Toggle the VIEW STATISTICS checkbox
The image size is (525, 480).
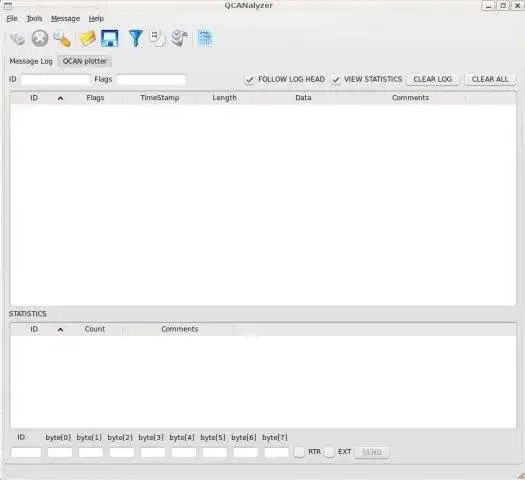coord(336,80)
